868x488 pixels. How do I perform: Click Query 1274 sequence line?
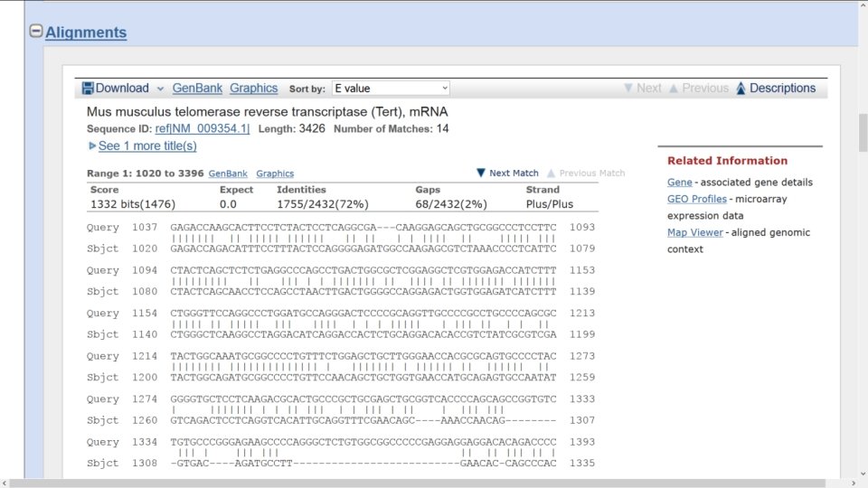pos(341,399)
